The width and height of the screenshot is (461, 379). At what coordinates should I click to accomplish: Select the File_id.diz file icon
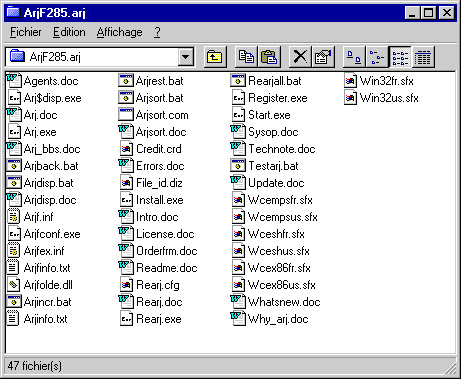(126, 183)
